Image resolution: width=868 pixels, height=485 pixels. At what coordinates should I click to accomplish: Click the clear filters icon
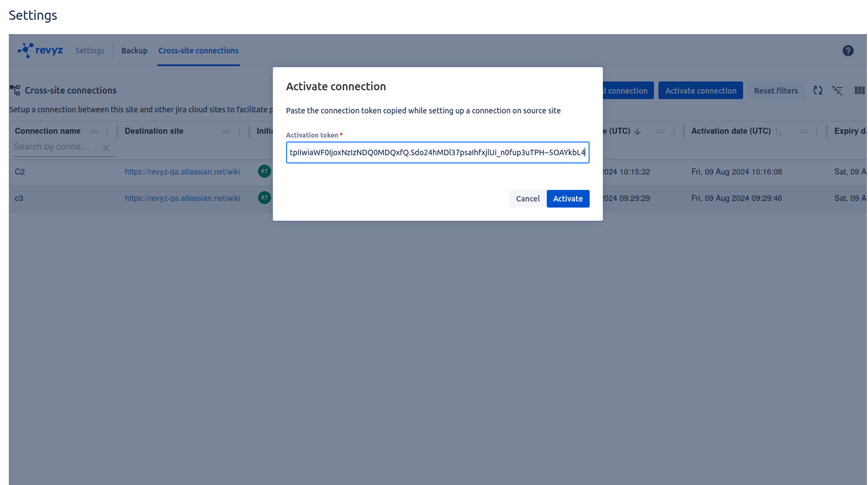pyautogui.click(x=837, y=90)
